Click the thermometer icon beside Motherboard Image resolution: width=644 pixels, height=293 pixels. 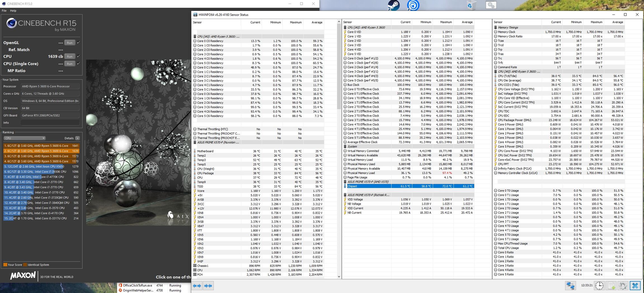pos(195,151)
